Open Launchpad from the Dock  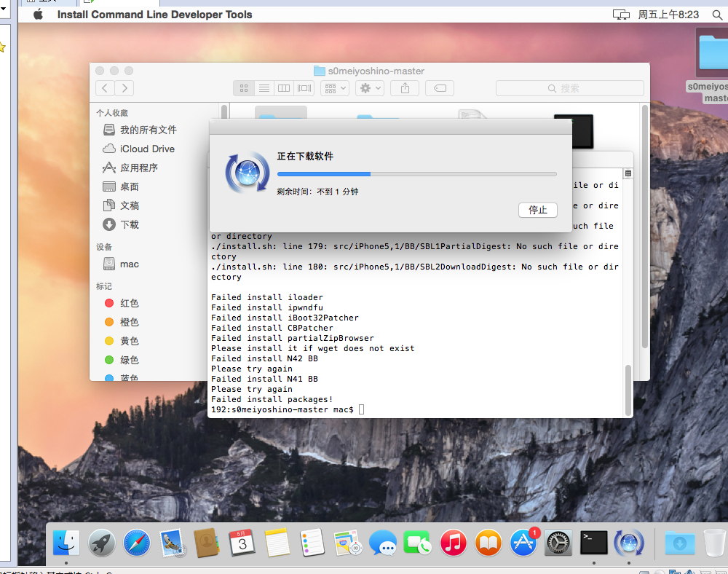tap(102, 543)
